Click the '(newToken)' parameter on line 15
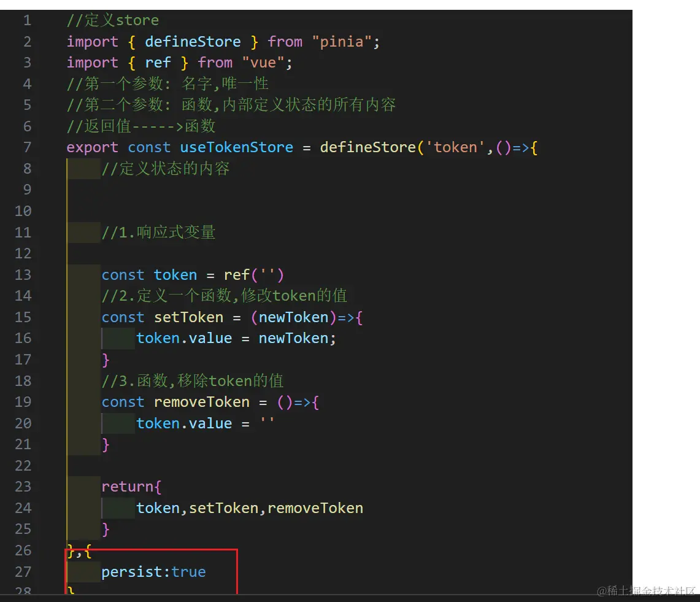 click(294, 317)
